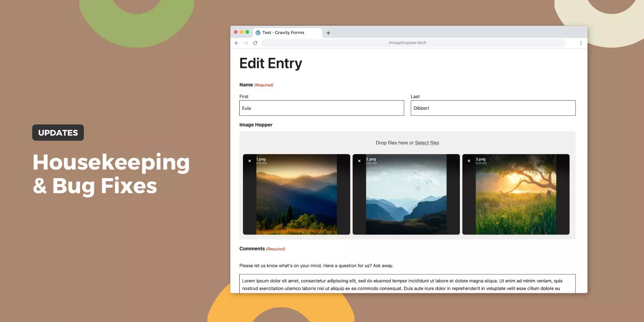Viewport: 644px width, 322px height.
Task: Select the 1.png mountain sunset thumbnail
Action: tap(297, 194)
